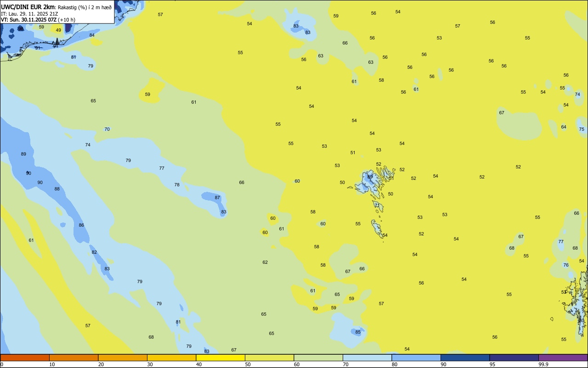Click the 'VT: Sun. 30.11.2025 07Z' line
Screen dimensions: 588x368
[x=28, y=20]
